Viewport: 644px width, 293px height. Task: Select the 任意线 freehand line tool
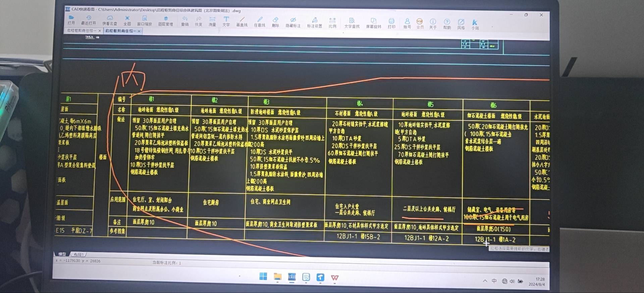click(260, 22)
